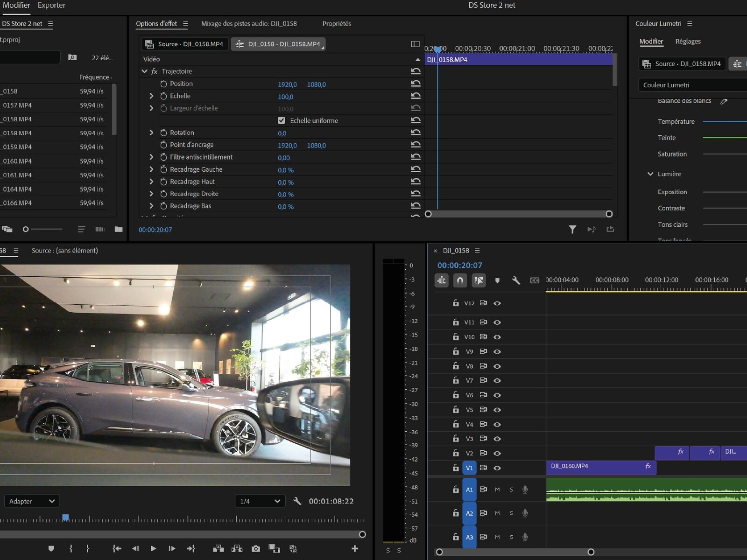Mark Out point in source monitor
This screenshot has height=560, width=747.
(88, 549)
